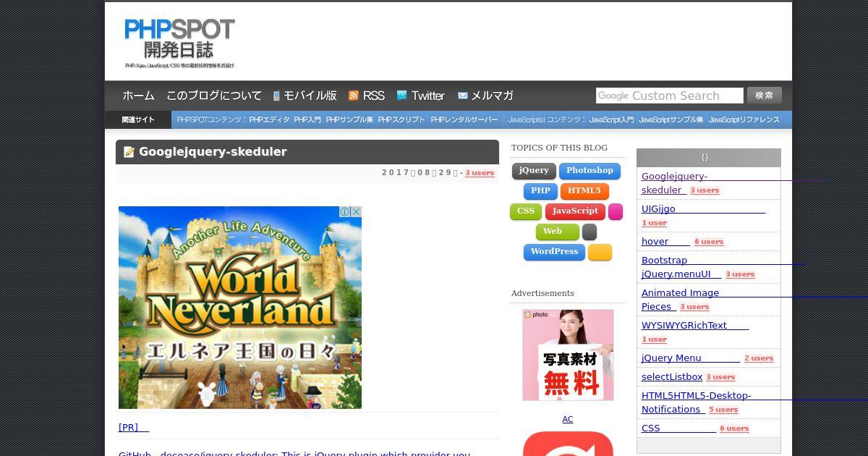Viewport: 868px width, 456px height.
Task: Open sidebar entry CSS
Action: pyautogui.click(x=678, y=428)
